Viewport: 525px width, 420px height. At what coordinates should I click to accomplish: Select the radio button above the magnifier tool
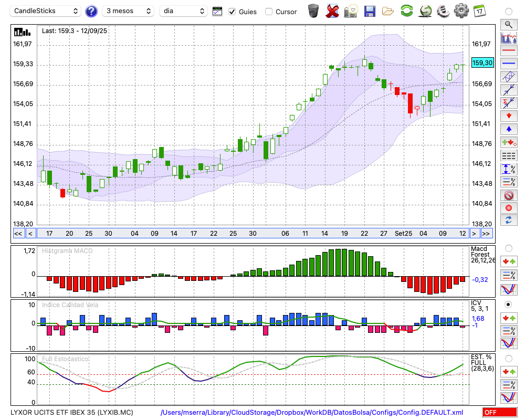[x=508, y=12]
